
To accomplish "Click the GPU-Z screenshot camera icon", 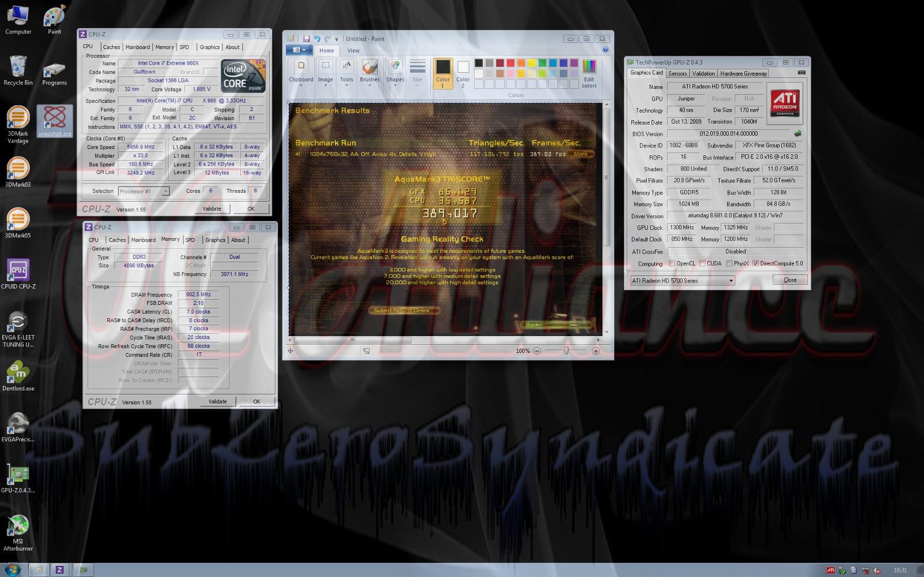I will tap(801, 73).
